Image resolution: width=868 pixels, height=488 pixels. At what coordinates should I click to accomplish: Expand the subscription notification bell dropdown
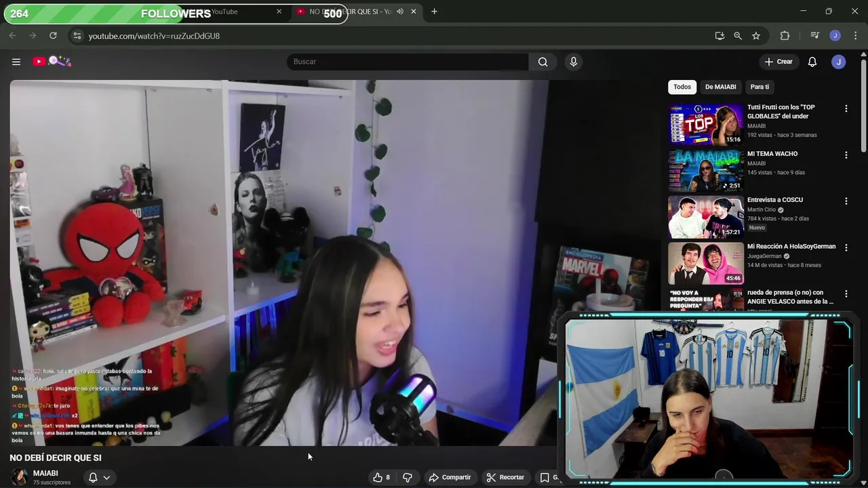click(x=99, y=477)
